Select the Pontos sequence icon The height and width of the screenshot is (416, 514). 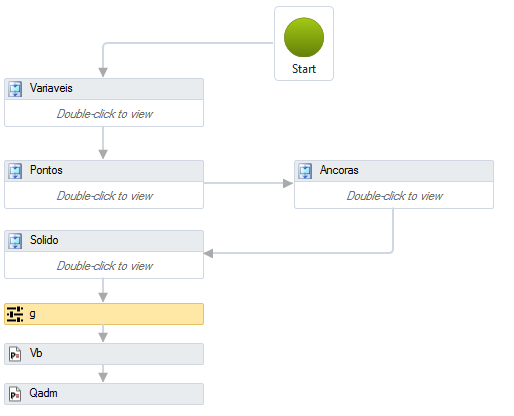[15, 171]
